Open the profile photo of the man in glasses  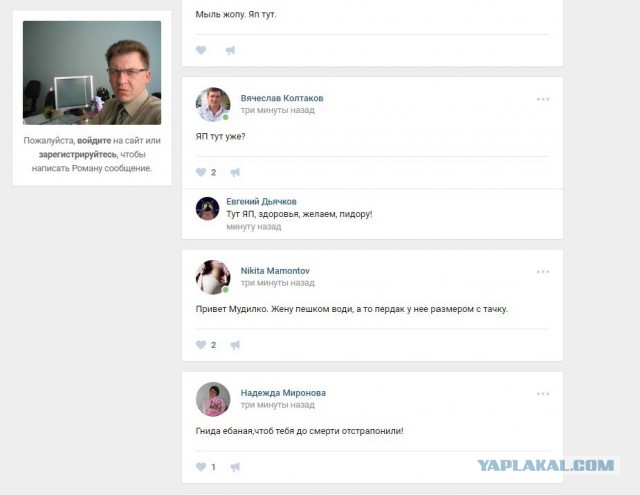pyautogui.click(x=92, y=73)
